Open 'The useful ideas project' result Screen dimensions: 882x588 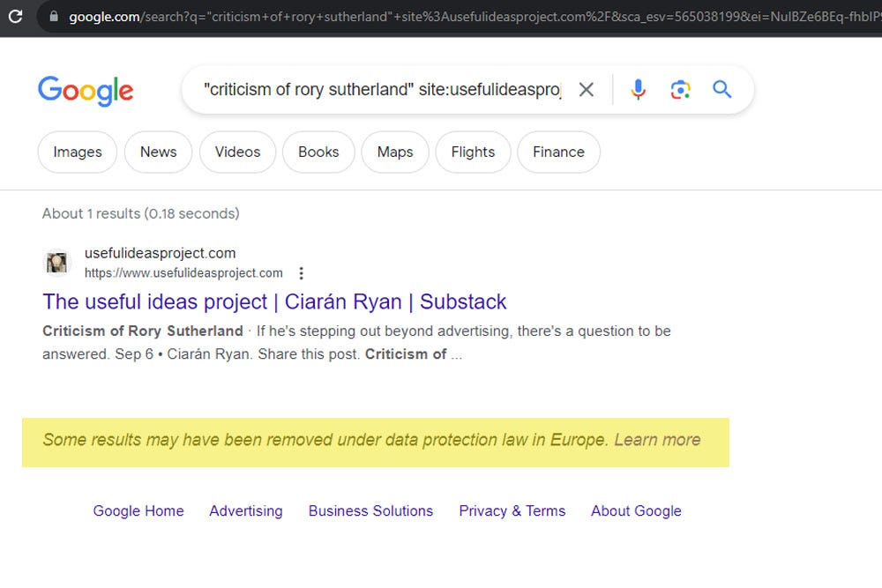coord(274,301)
